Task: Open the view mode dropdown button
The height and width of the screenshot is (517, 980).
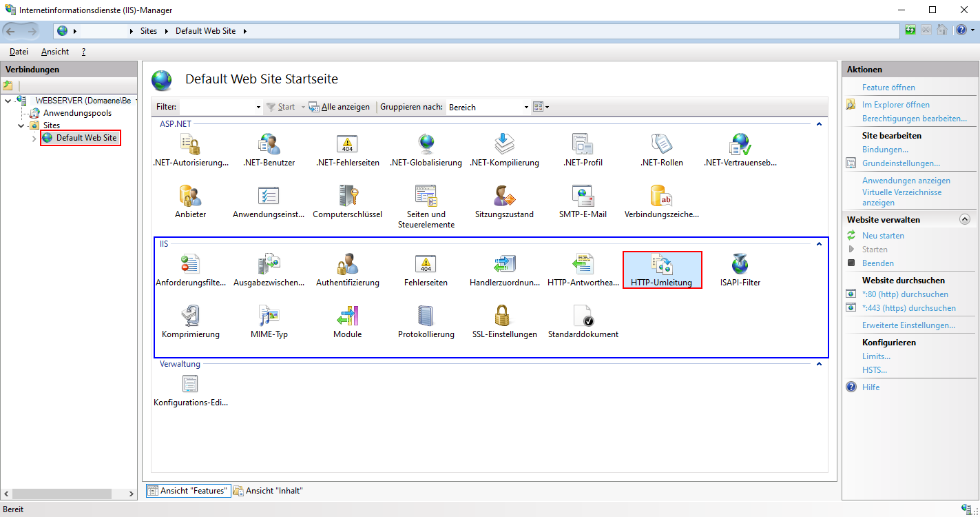Action: pos(541,107)
